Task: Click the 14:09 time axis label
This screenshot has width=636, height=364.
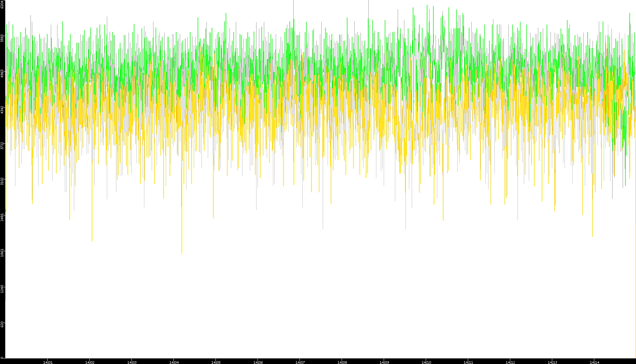Action: tap(384, 362)
